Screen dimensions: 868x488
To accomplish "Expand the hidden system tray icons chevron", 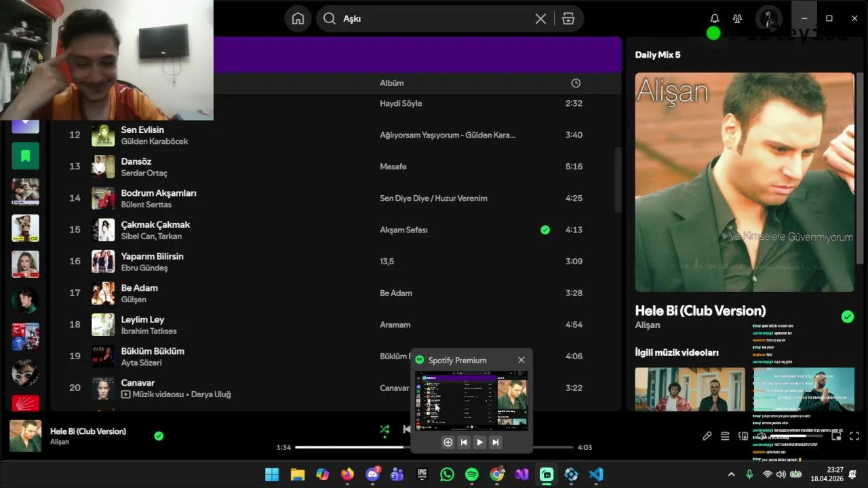I will [731, 474].
